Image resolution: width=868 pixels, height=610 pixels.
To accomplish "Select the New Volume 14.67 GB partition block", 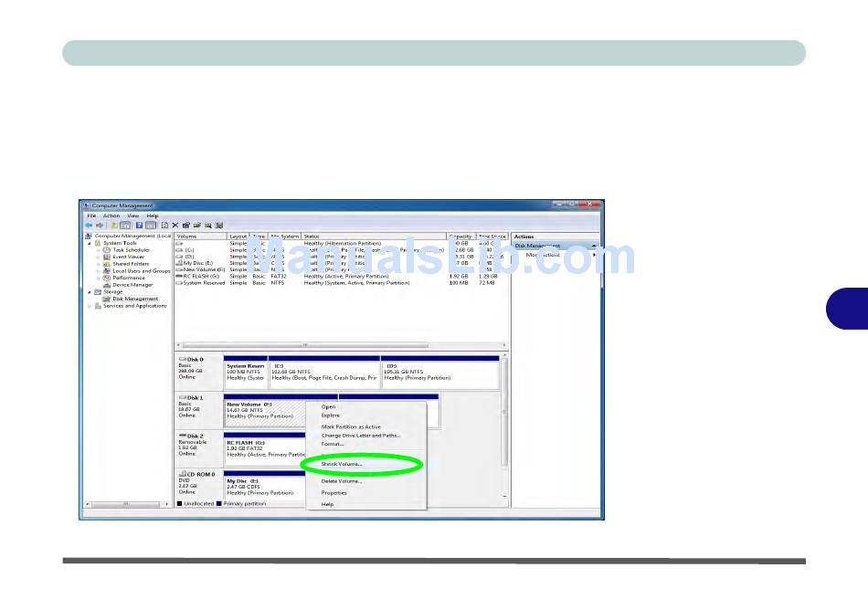I will tap(265, 410).
